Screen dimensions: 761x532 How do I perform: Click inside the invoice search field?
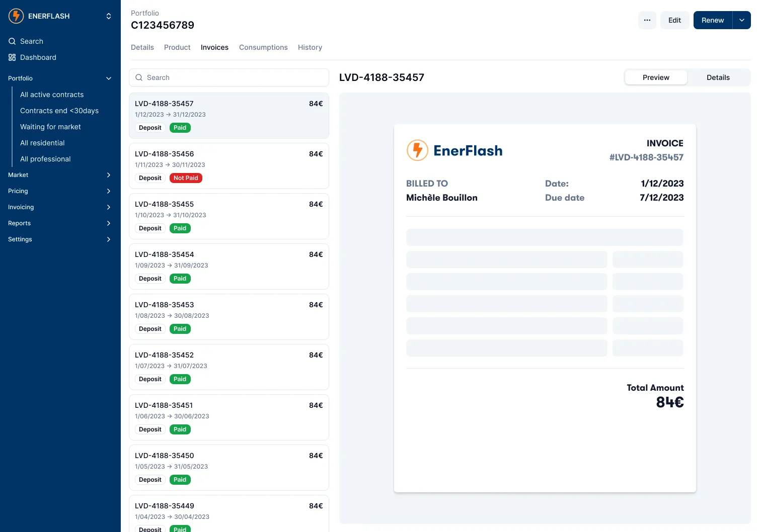pos(229,77)
